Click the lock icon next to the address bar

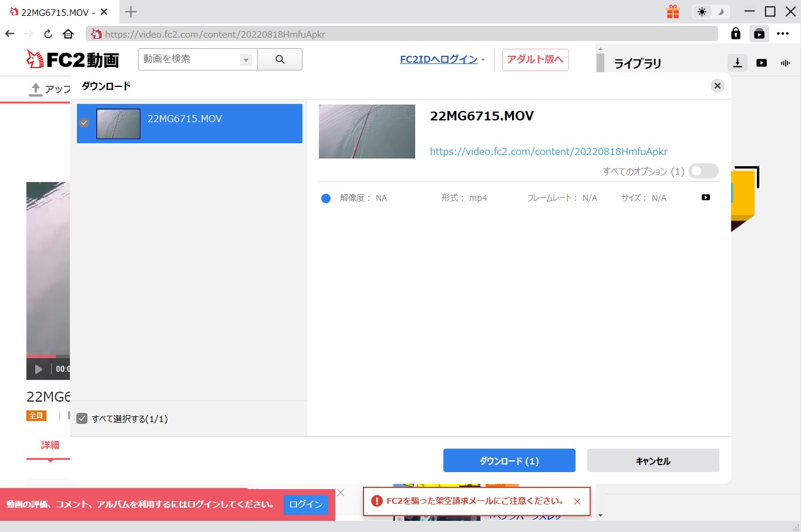pyautogui.click(x=735, y=33)
